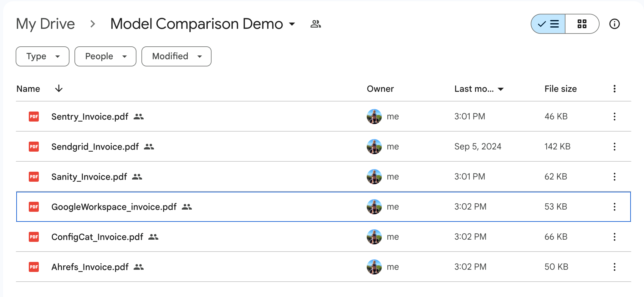Open the People filter dropdown
644x297 pixels.
coord(105,56)
